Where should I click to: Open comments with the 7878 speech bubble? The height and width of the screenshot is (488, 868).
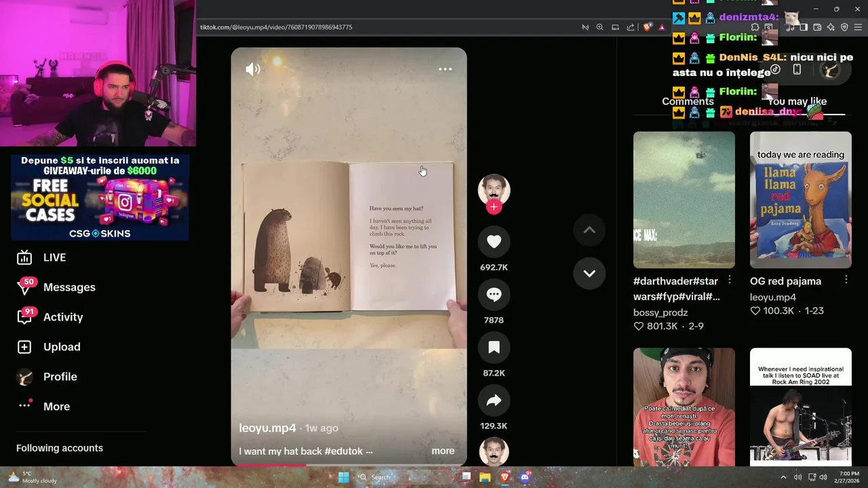coord(494,295)
